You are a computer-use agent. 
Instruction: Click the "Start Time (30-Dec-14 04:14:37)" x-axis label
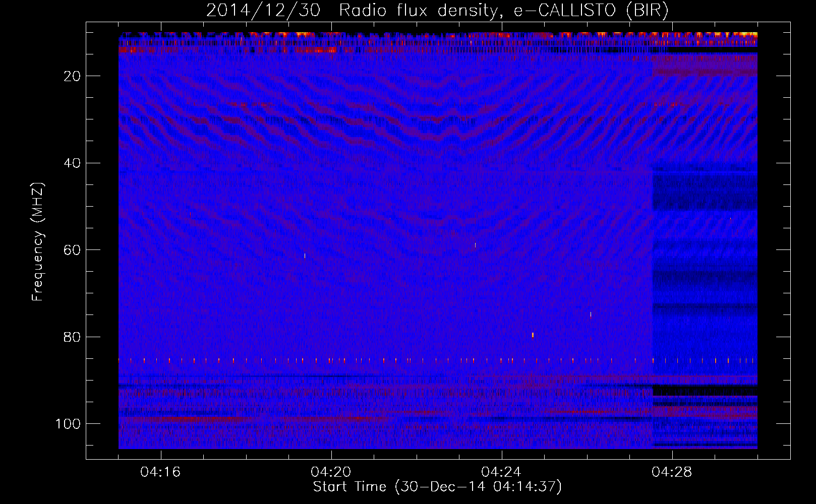437,487
